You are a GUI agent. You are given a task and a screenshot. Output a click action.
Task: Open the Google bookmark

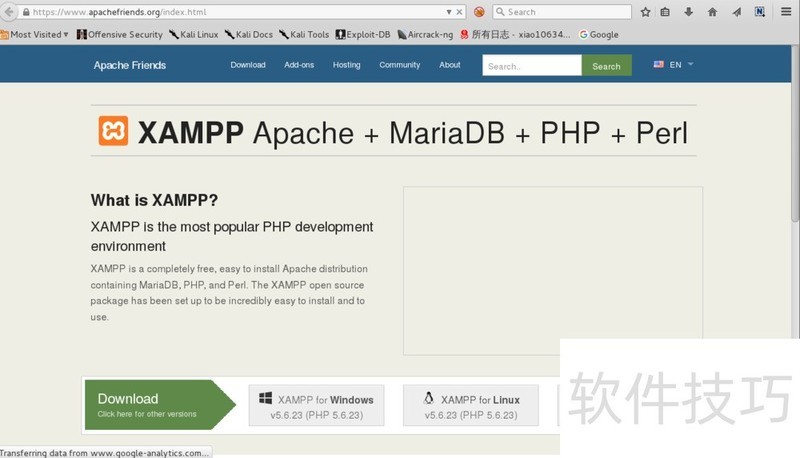coord(598,35)
